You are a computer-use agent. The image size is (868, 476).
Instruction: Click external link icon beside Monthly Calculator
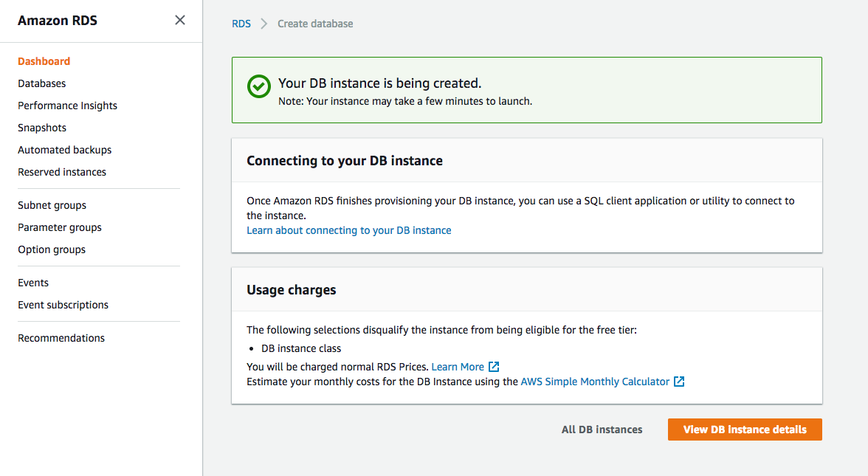click(x=679, y=382)
